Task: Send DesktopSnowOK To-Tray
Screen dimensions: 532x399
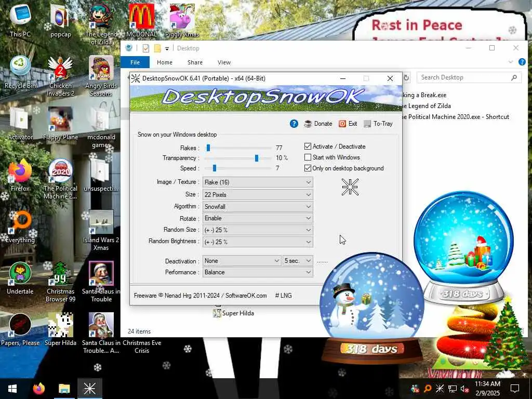Action: (378, 124)
